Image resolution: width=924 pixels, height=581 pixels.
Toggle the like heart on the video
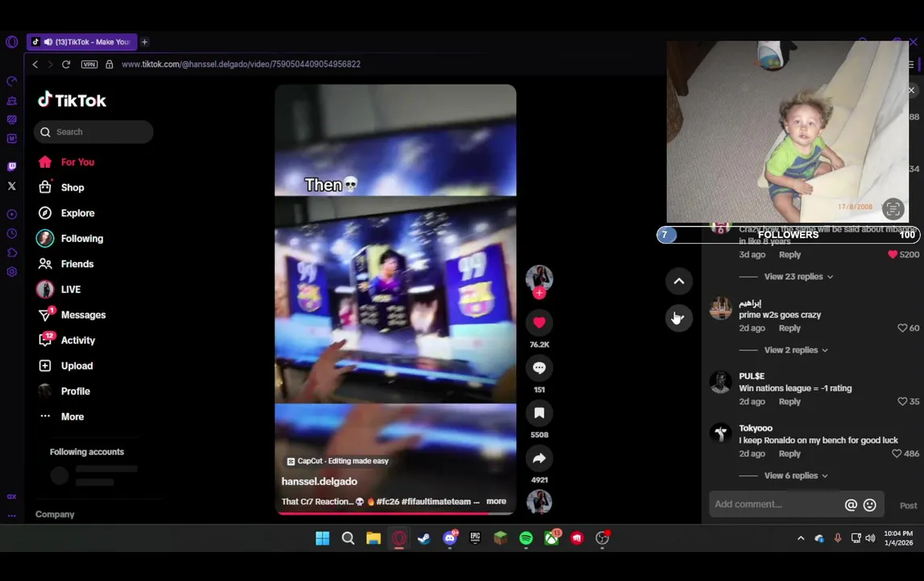tap(539, 323)
